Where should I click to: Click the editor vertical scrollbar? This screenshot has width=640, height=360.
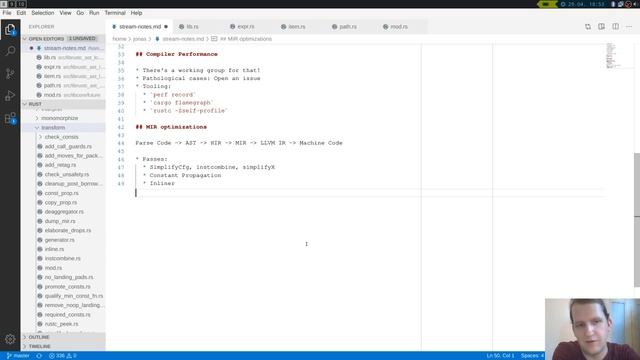tap(637, 220)
